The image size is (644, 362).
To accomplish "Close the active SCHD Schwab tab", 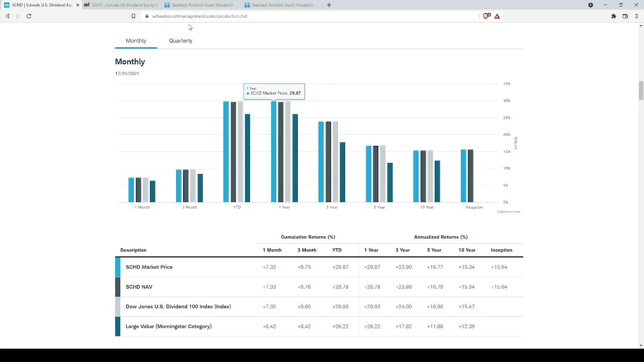I will pos(77,5).
